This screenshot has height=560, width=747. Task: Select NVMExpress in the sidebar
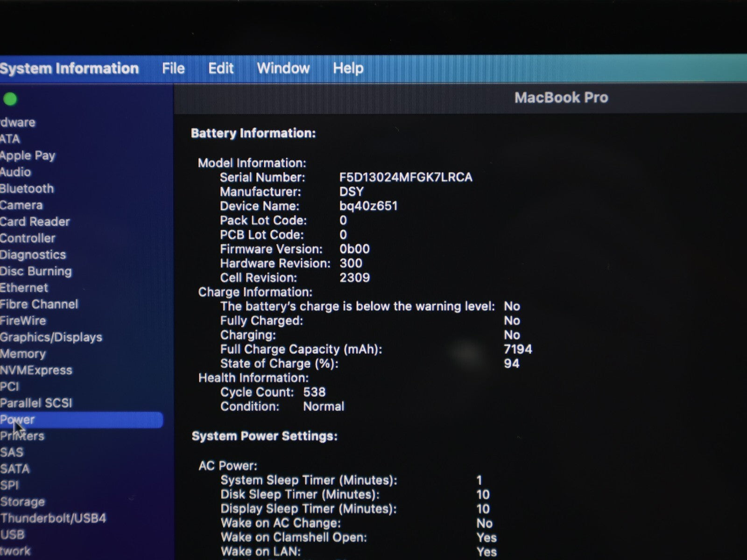pos(36,370)
